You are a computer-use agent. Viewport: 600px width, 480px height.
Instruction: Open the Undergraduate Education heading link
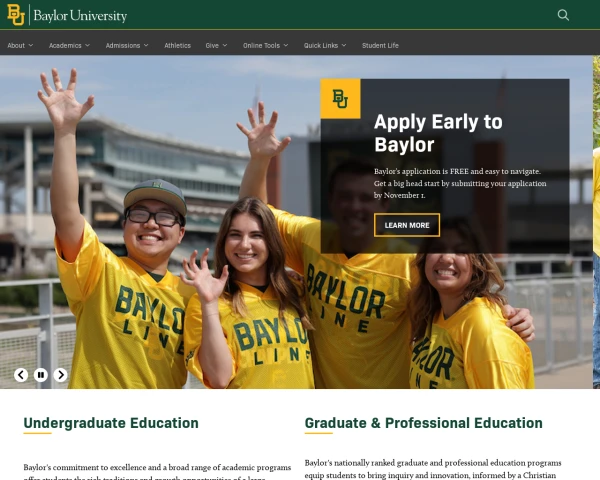(111, 423)
